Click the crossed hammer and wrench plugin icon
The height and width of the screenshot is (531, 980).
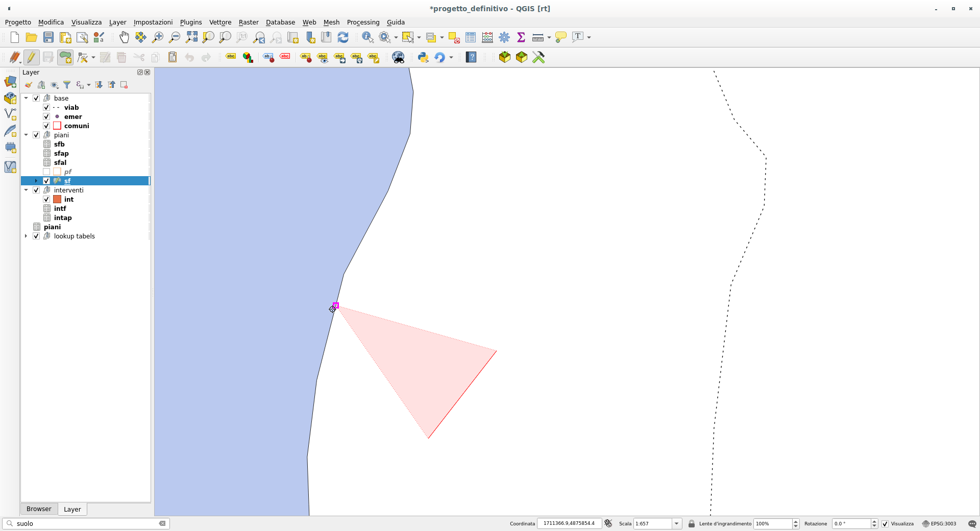point(538,57)
